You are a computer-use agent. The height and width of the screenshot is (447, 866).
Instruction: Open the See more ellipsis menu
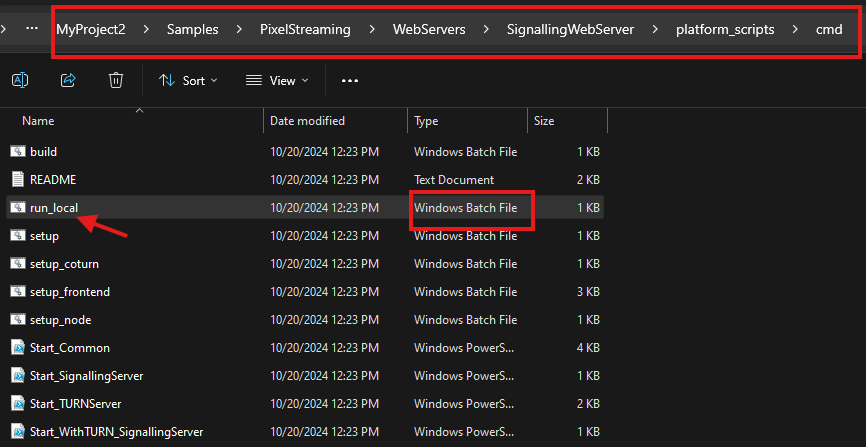click(349, 80)
